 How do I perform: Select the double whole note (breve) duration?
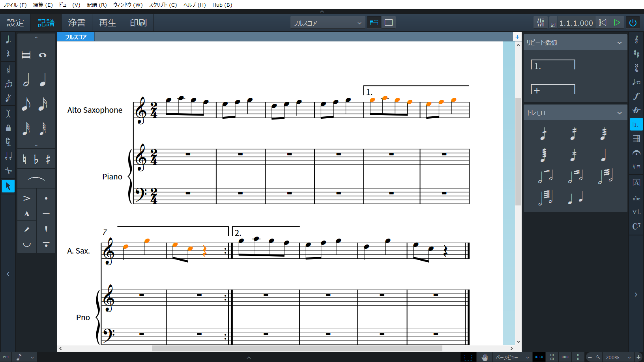pos(26,55)
